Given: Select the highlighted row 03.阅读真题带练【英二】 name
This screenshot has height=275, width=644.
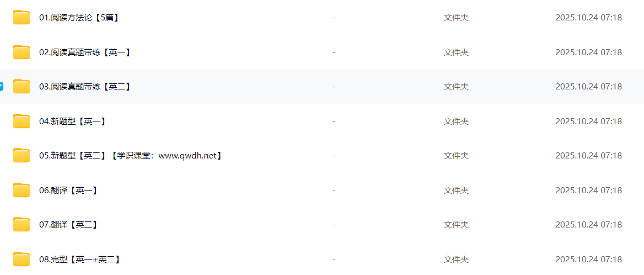Looking at the screenshot, I should (85, 87).
